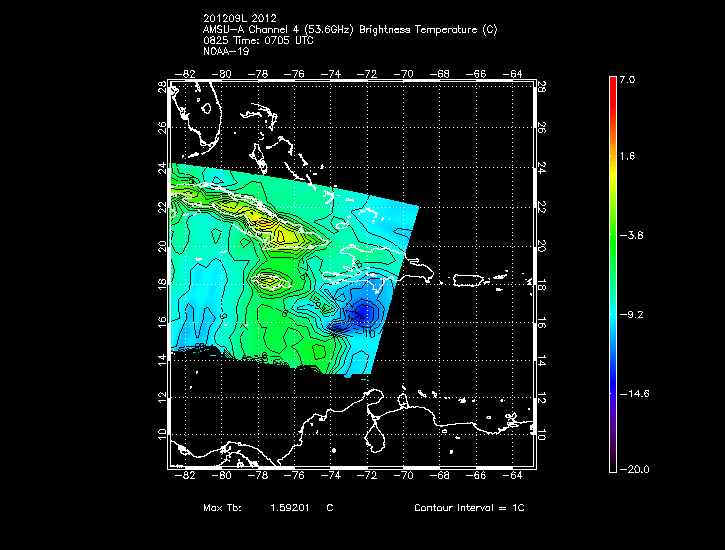
Task: Click the '-10' contour label near the cold core
Action: tap(368, 333)
